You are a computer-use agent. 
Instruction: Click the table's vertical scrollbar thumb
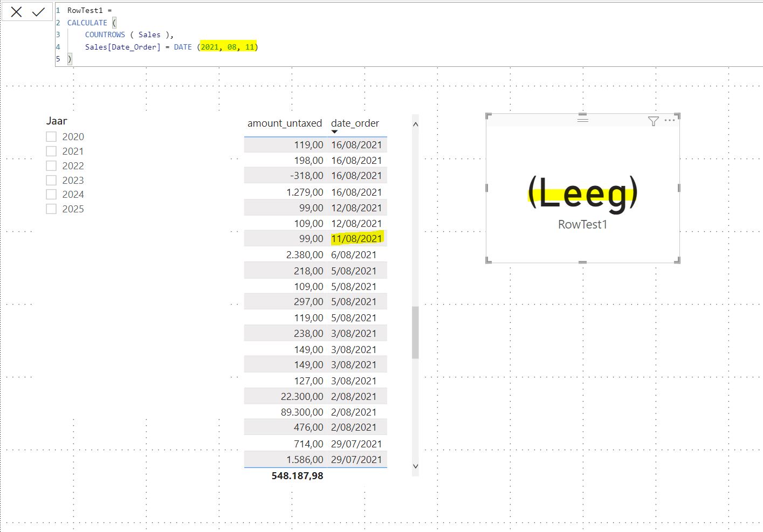pyautogui.click(x=415, y=333)
